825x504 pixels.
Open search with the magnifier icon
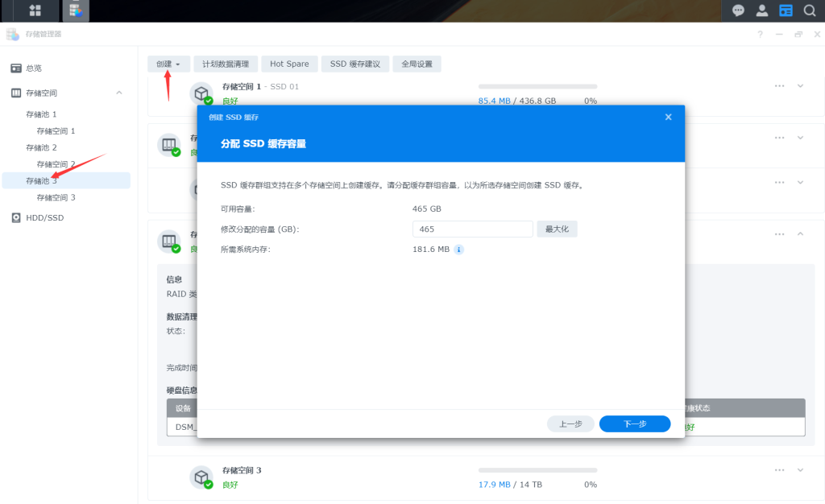pos(810,10)
